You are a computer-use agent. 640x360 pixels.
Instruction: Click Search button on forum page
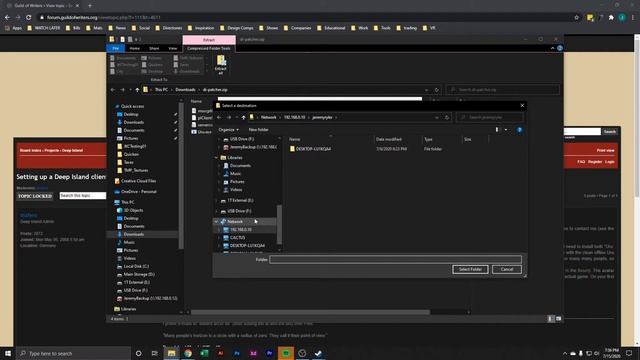coord(610,132)
